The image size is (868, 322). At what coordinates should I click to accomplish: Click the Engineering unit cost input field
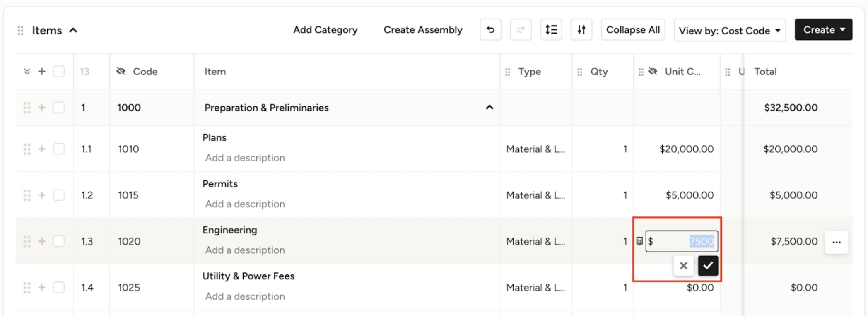coord(681,241)
